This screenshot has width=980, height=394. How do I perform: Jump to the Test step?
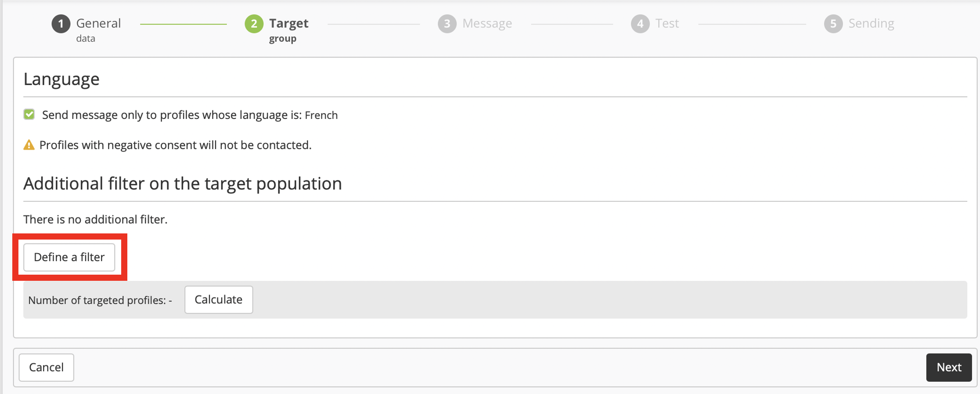[x=667, y=23]
